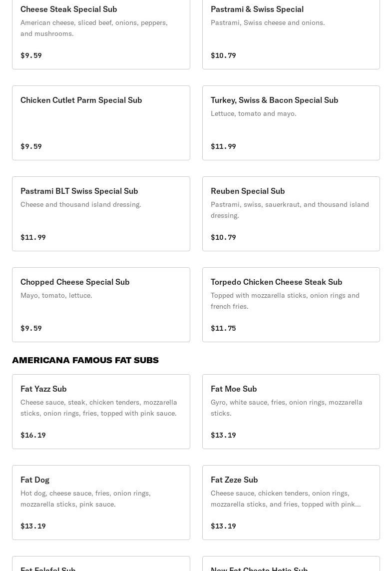The height and width of the screenshot is (571, 392).
Task: Click the Americana Famous Fat Subs heading
Action: [85, 360]
